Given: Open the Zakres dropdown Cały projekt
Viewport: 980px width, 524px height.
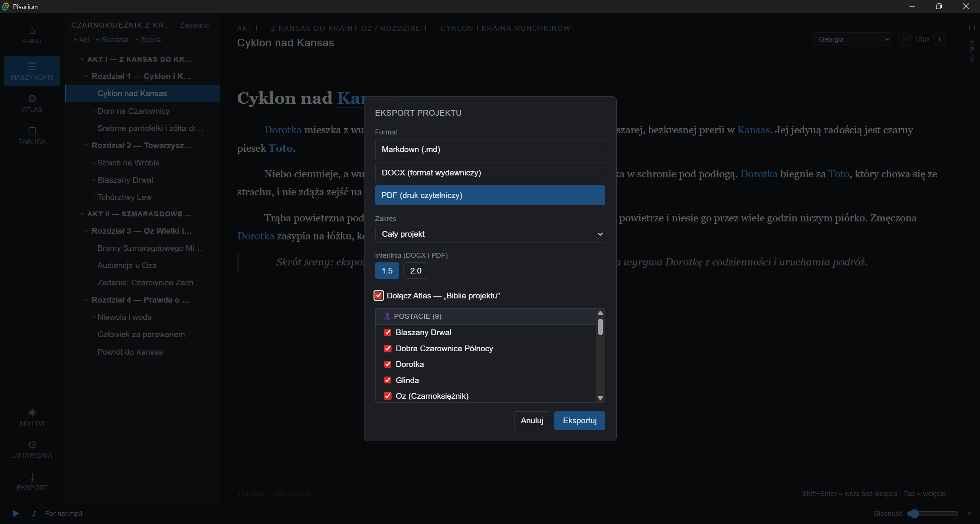Looking at the screenshot, I should point(490,234).
